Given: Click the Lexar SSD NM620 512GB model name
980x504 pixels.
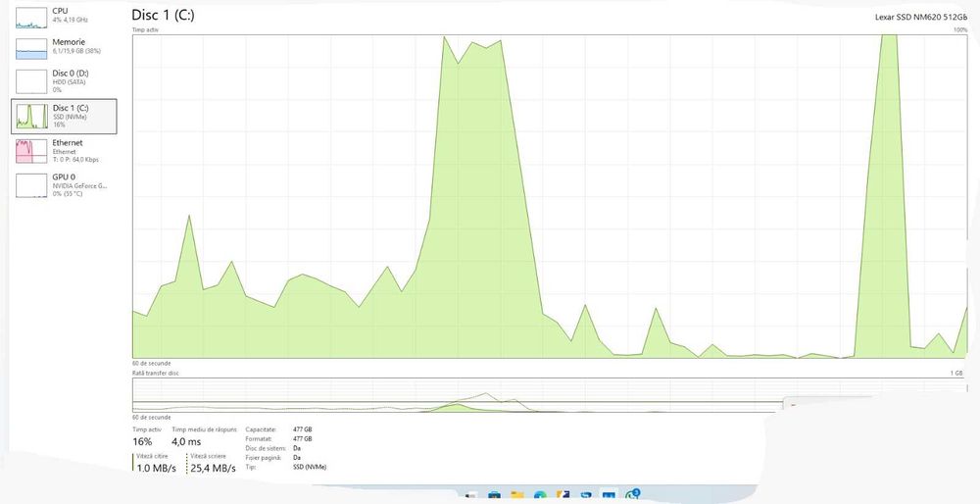Looking at the screenshot, I should [x=921, y=17].
